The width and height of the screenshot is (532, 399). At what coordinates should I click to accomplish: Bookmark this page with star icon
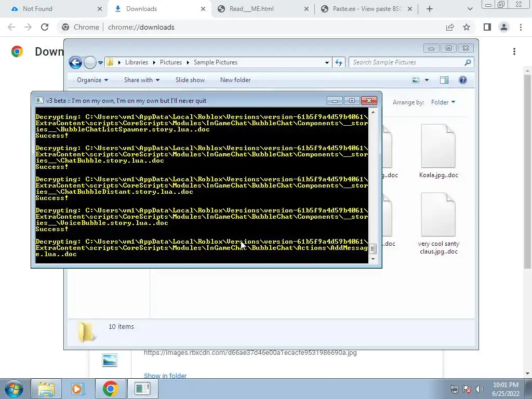point(467,27)
